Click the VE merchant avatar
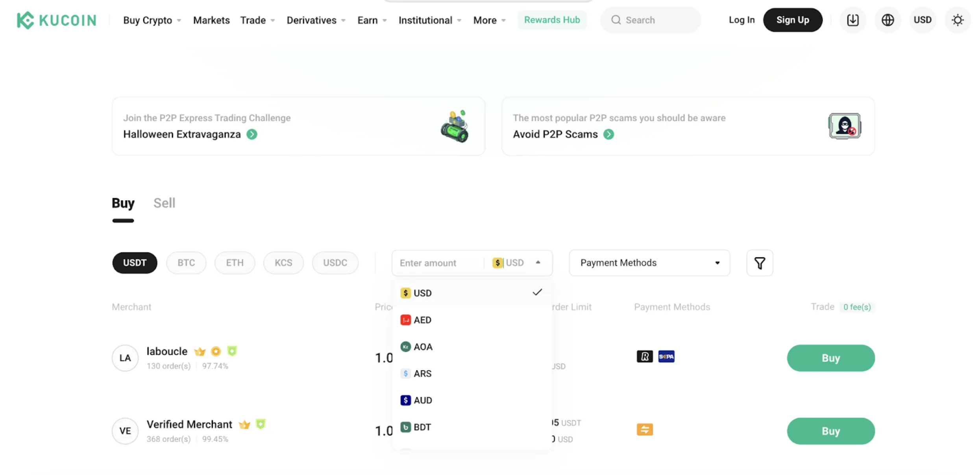This screenshot has width=980, height=475. [125, 431]
